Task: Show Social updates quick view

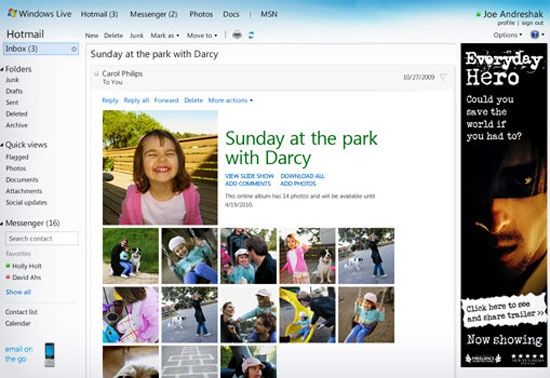Action: coord(26,202)
